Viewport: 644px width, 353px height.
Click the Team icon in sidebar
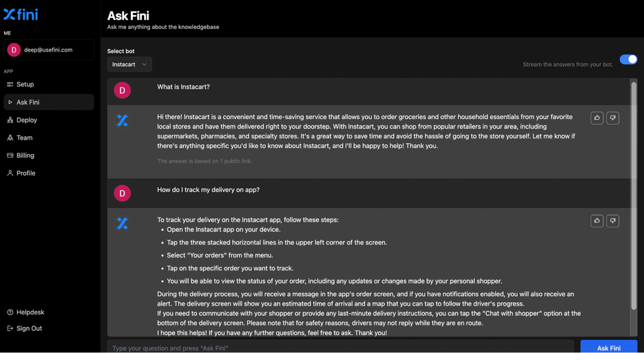coord(10,138)
